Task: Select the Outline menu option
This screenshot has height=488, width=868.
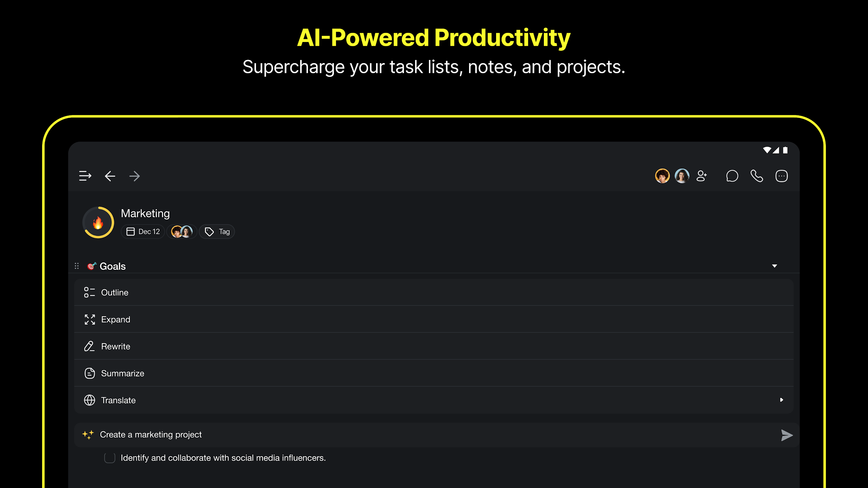Action: point(434,292)
